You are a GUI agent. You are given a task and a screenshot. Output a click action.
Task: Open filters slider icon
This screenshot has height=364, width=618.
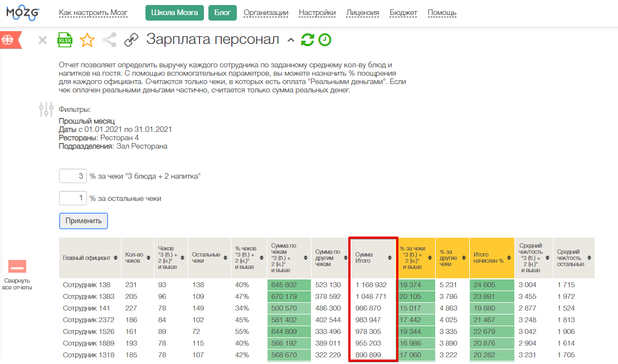point(46,110)
